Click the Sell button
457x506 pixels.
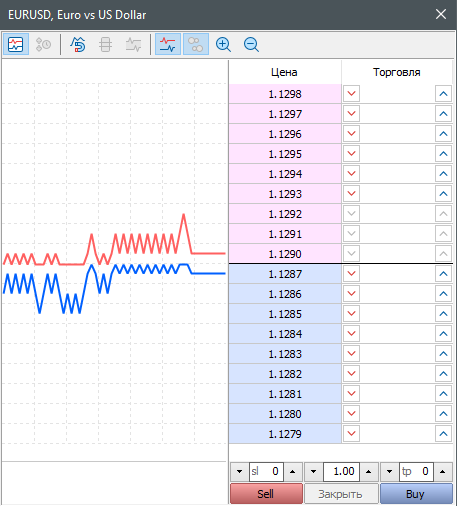[266, 494]
